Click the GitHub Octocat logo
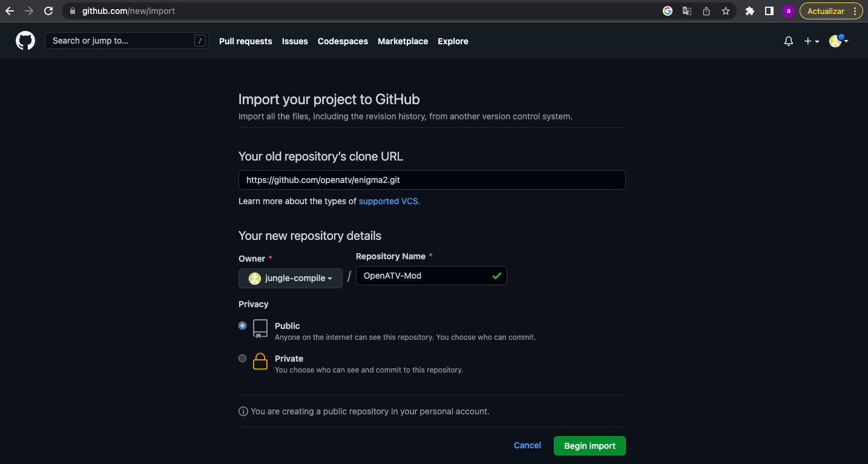Viewport: 868px width, 464px height. pos(25,41)
